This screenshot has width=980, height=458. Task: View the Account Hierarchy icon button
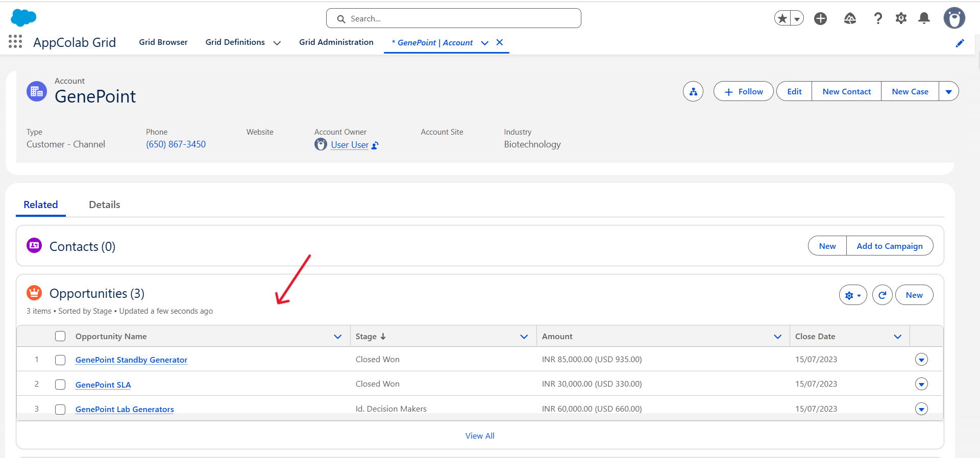(x=693, y=91)
